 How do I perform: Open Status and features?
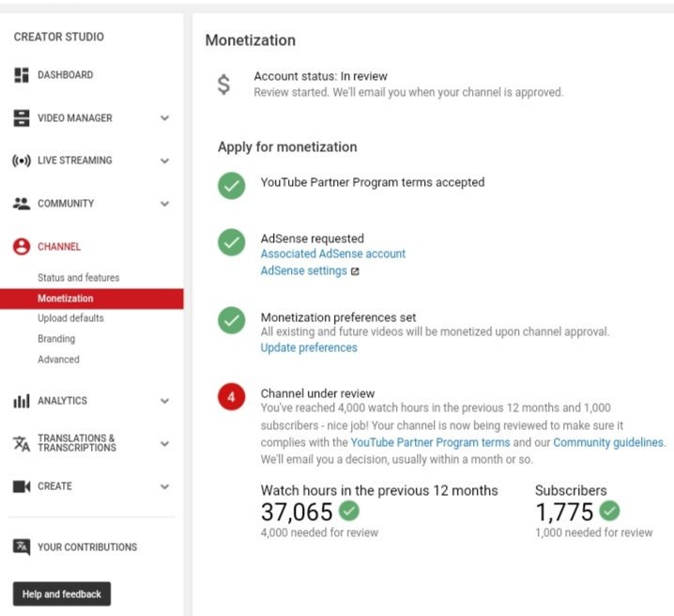pyautogui.click(x=79, y=278)
